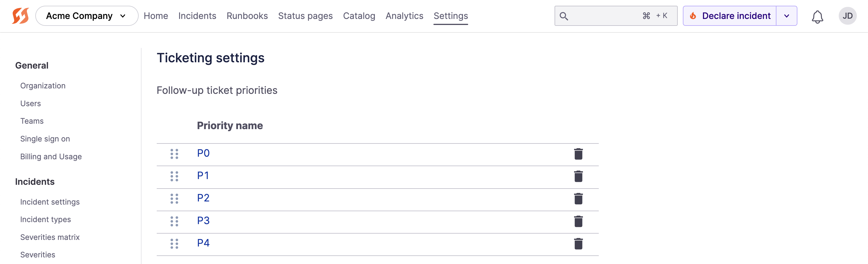Image resolution: width=868 pixels, height=264 pixels.
Task: Go to the Incidents nav tab
Action: coord(197,16)
